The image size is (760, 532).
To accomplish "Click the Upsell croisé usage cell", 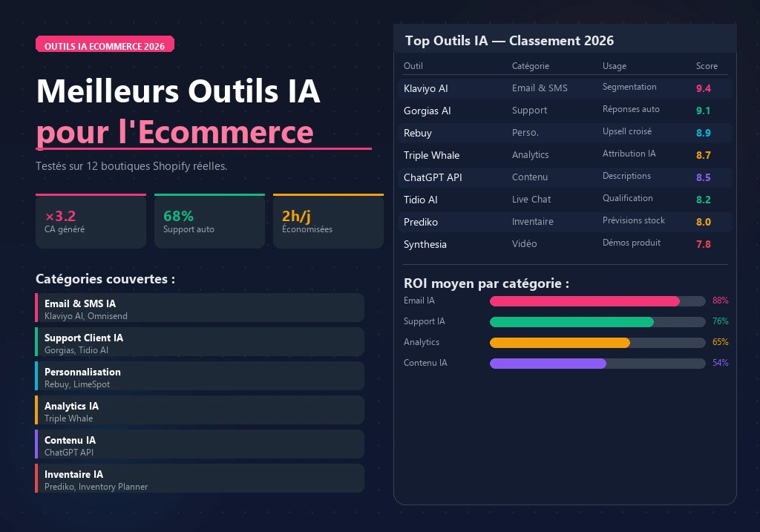I will point(626,131).
